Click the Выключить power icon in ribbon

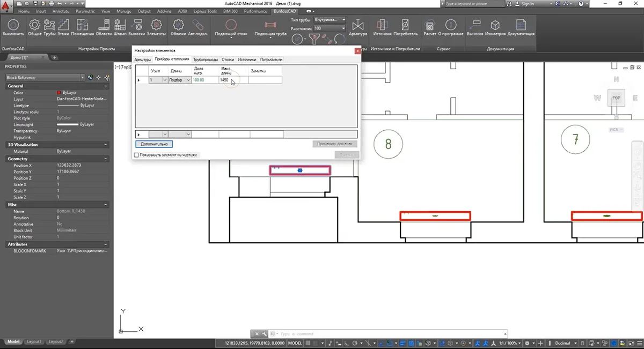coord(13,25)
